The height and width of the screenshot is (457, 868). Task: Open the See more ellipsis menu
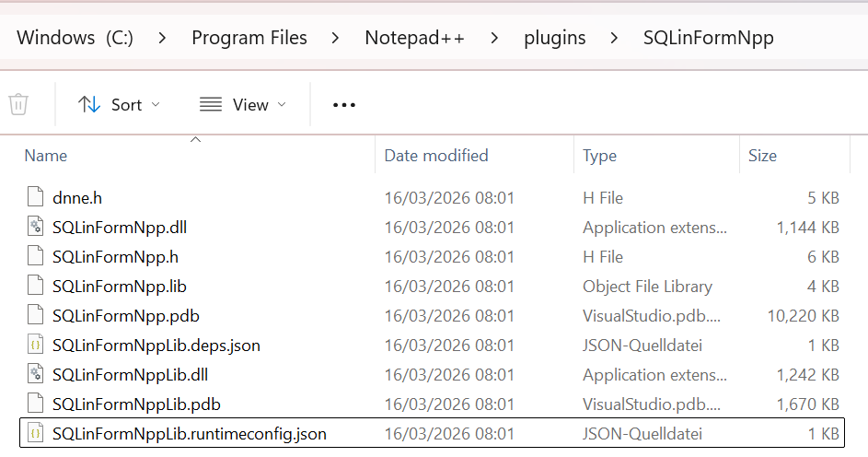click(343, 105)
